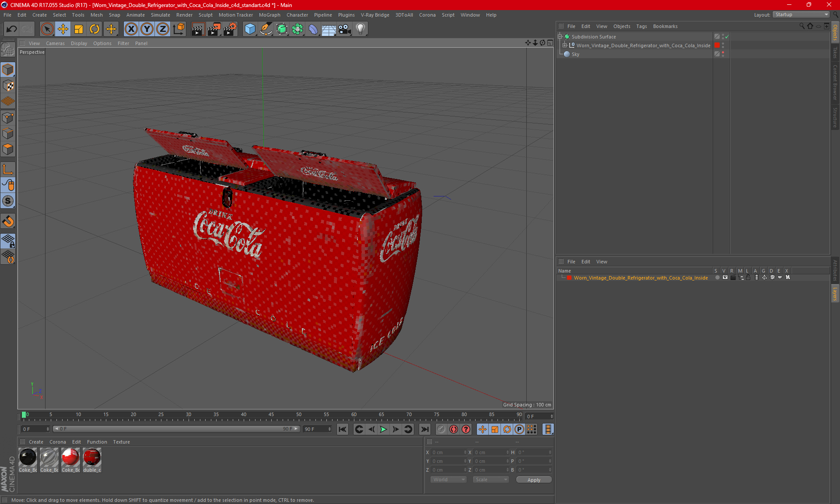
Task: Click Record Active Objects button
Action: (x=441, y=429)
